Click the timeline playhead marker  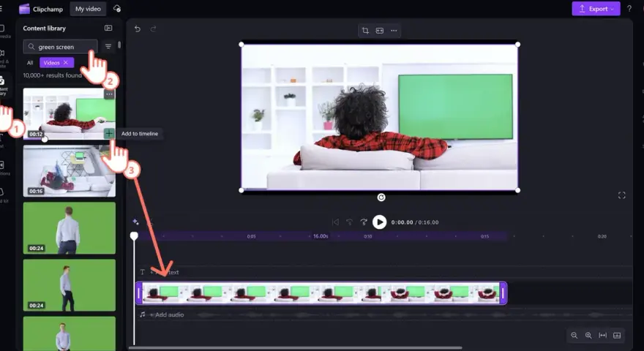[134, 236]
